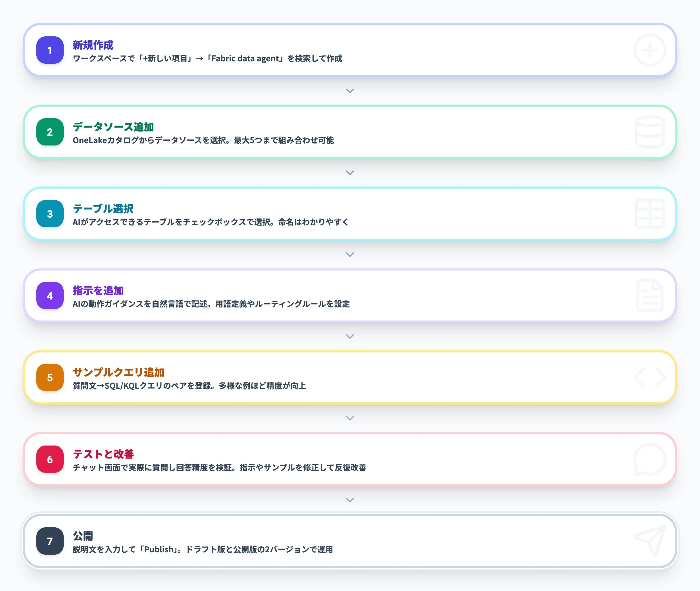Screen dimensions: 700x591
Task: Expand the chevron between テーブル選択 and 指示を追加
Action: coord(350,254)
